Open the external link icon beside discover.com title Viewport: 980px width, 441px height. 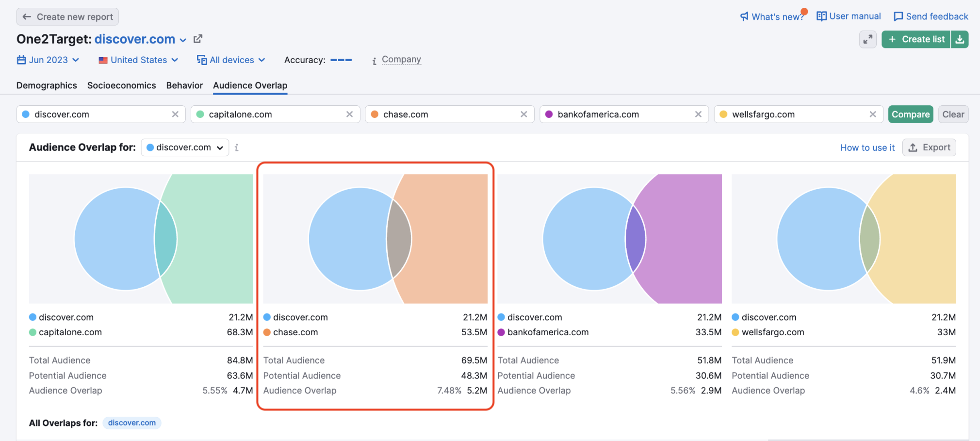[198, 39]
